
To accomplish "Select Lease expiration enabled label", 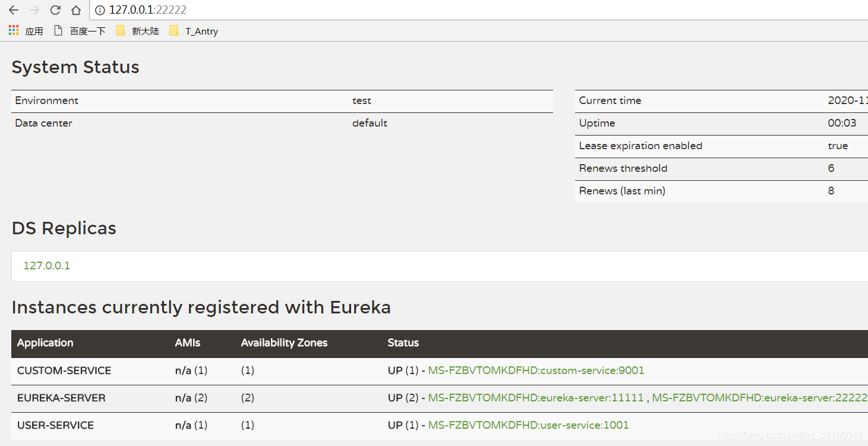I will [640, 146].
